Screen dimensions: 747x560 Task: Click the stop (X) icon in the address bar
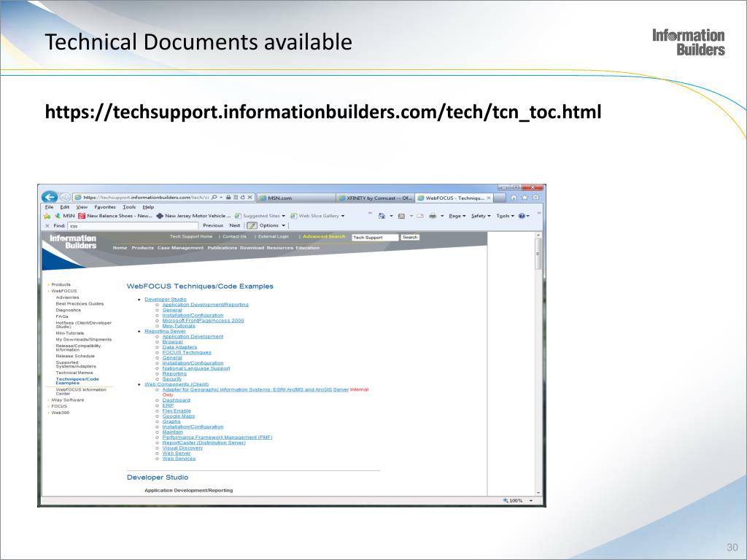pos(249,197)
